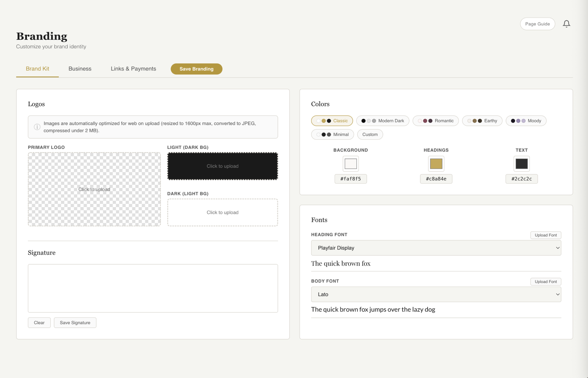Open the Links & Payments tab

(133, 69)
